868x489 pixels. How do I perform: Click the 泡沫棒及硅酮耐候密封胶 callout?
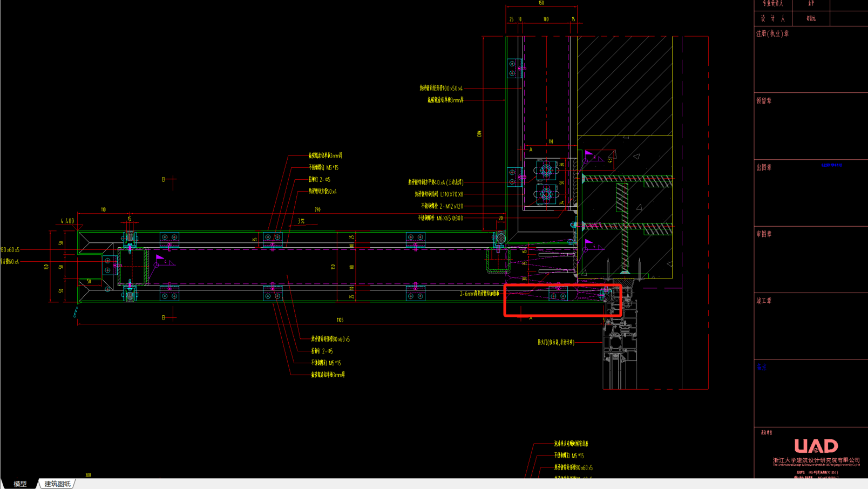coord(571,444)
